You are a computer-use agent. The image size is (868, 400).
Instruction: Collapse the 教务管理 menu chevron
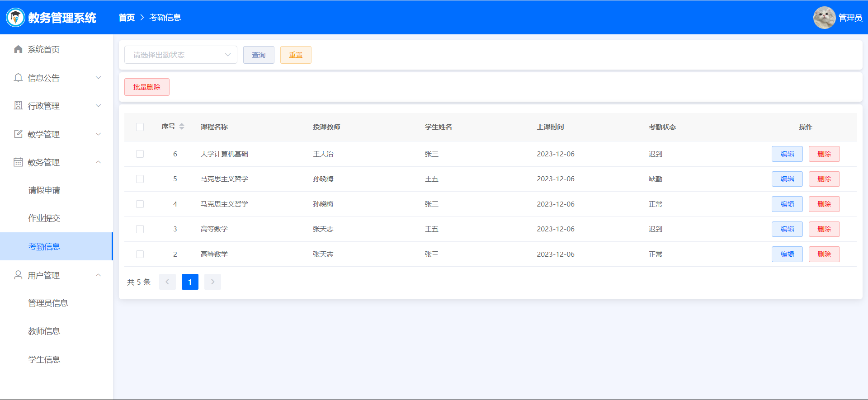click(x=99, y=162)
